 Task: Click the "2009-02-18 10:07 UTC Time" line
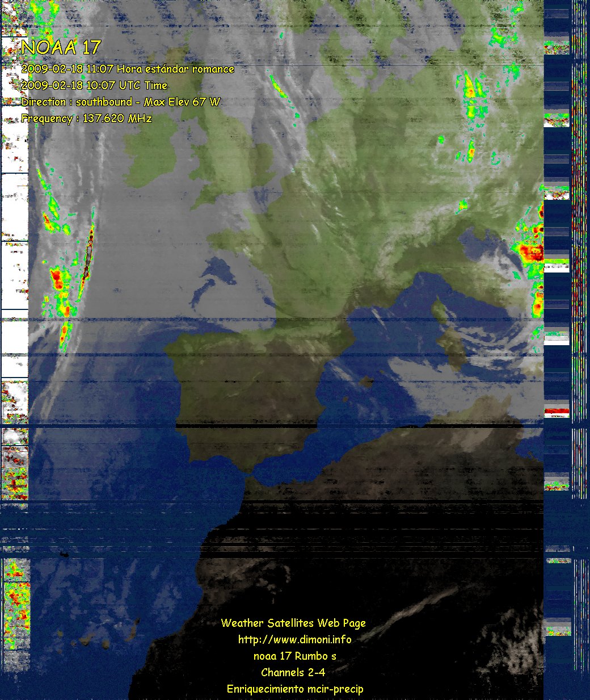pyautogui.click(x=94, y=85)
